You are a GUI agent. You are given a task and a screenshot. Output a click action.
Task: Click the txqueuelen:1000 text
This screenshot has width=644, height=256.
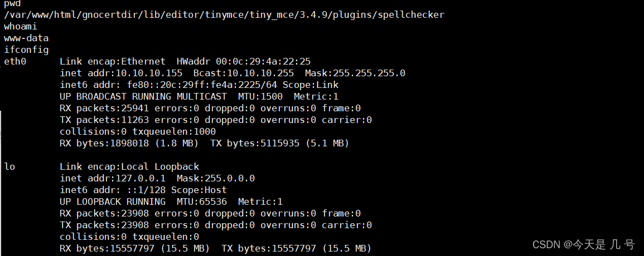click(x=174, y=132)
